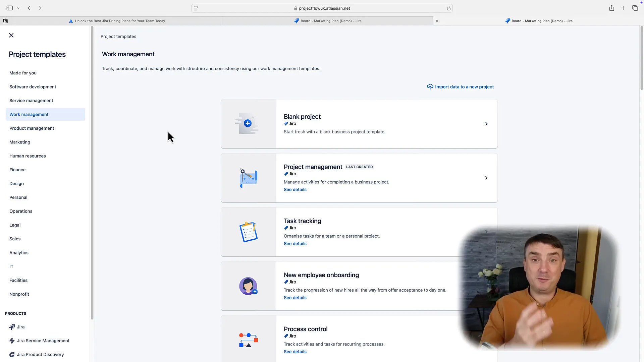644x362 pixels.
Task: Choose Nonprofit in the sidebar
Action: tap(19, 294)
